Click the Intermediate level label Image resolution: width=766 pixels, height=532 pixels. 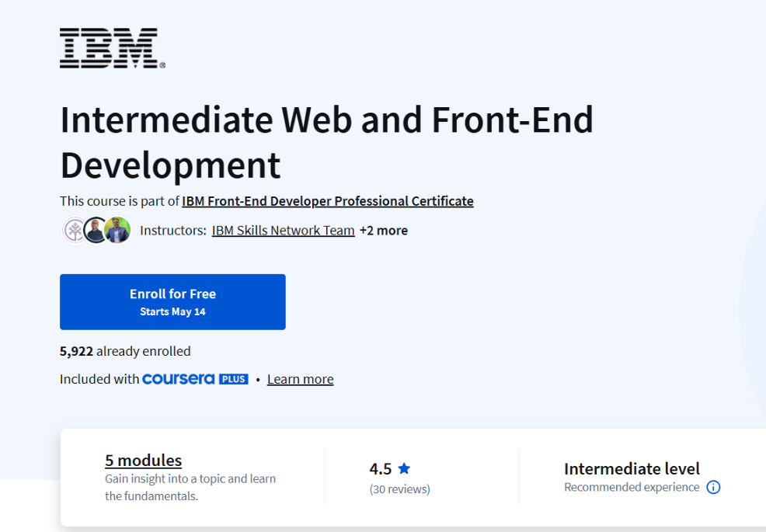pyautogui.click(x=632, y=469)
